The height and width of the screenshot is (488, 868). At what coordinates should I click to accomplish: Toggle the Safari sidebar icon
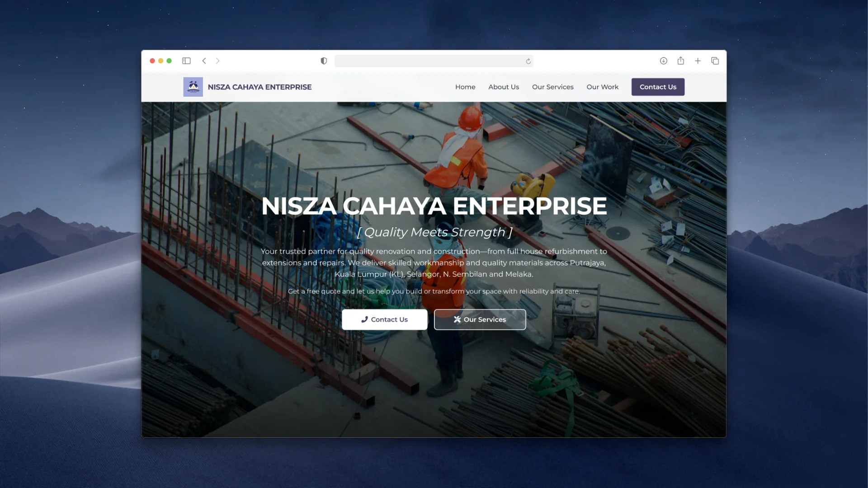pyautogui.click(x=186, y=61)
